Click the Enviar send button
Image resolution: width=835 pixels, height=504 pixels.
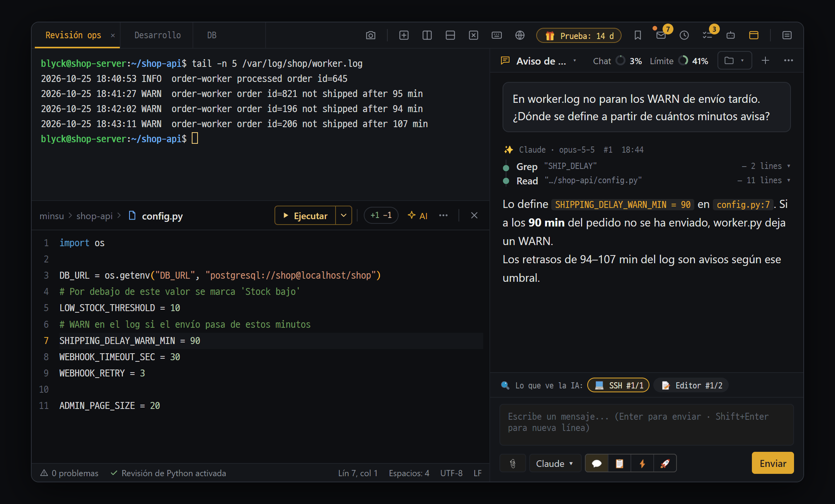pos(772,463)
